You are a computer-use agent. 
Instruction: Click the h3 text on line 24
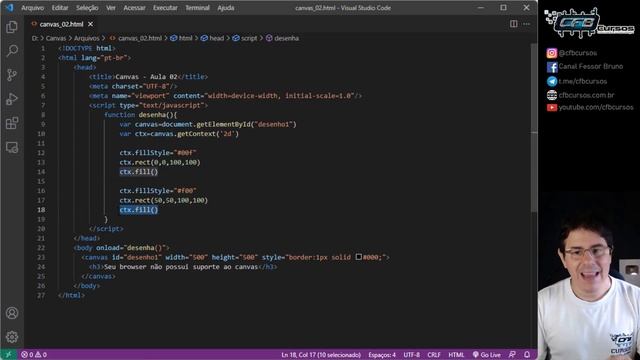coord(181,267)
